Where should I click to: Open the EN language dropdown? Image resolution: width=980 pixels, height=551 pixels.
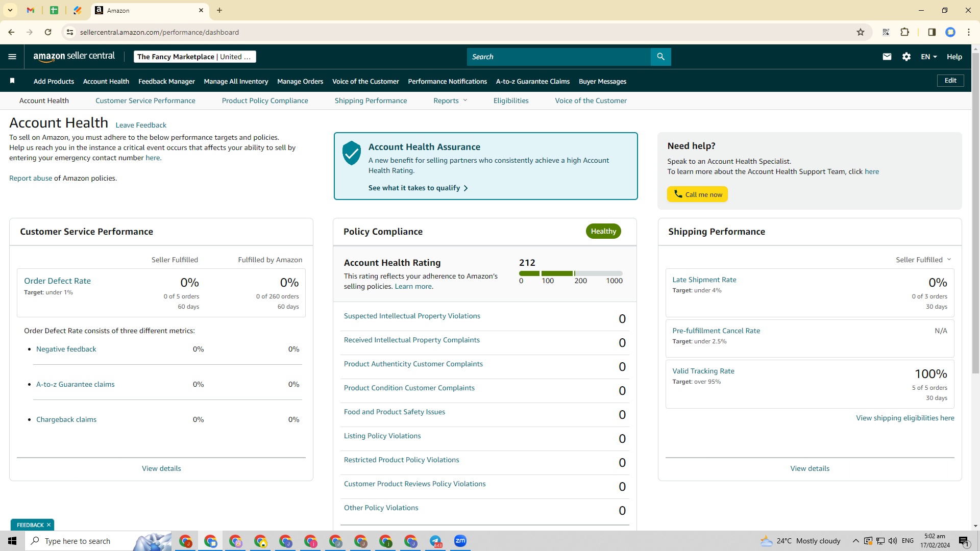929,57
